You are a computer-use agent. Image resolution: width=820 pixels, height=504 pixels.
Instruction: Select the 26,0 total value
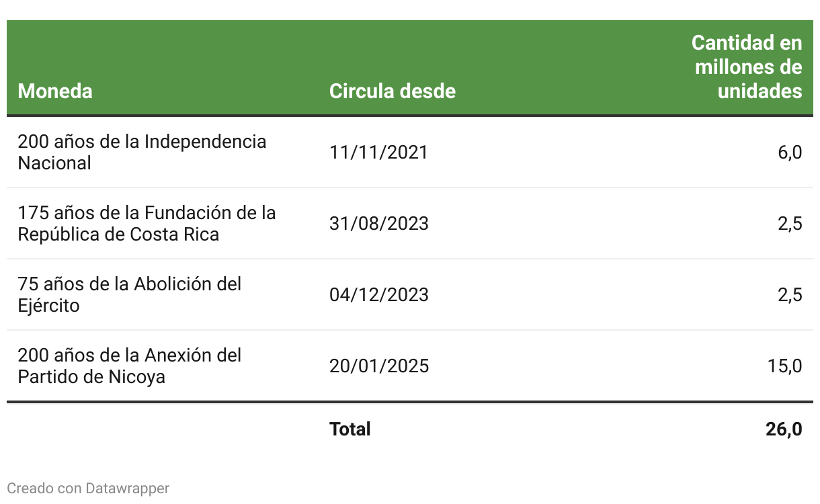783,429
